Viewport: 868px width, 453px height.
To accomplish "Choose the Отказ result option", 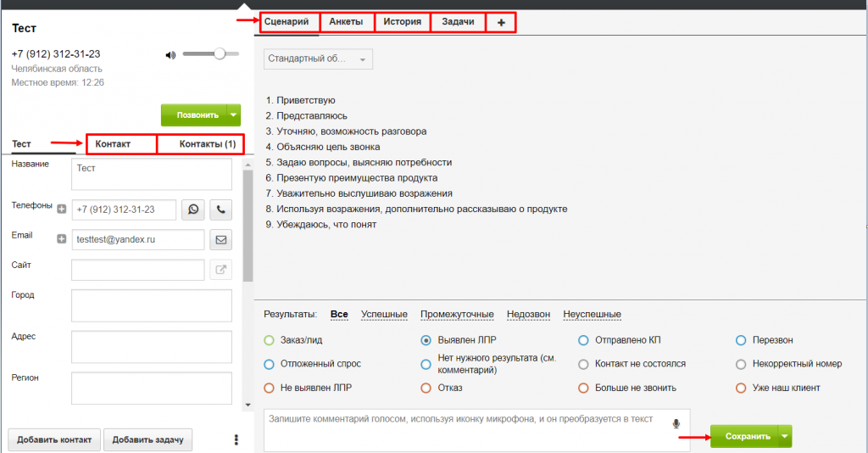I will [426, 388].
